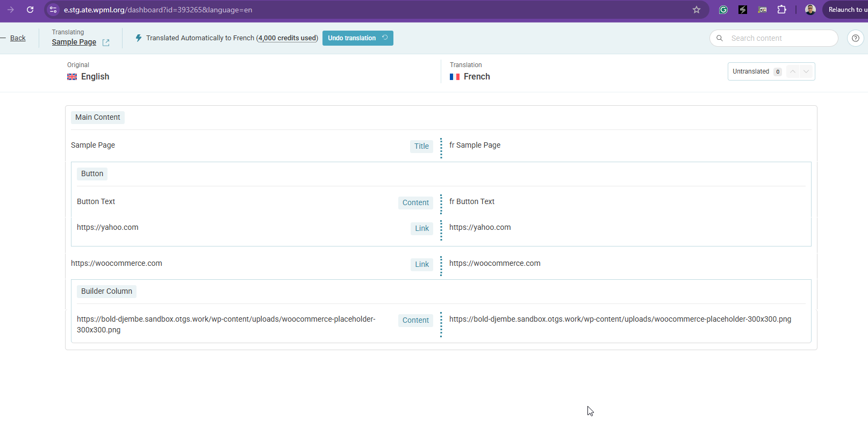The width and height of the screenshot is (868, 435).
Task: Open the Sample Page link
Action: 74,42
